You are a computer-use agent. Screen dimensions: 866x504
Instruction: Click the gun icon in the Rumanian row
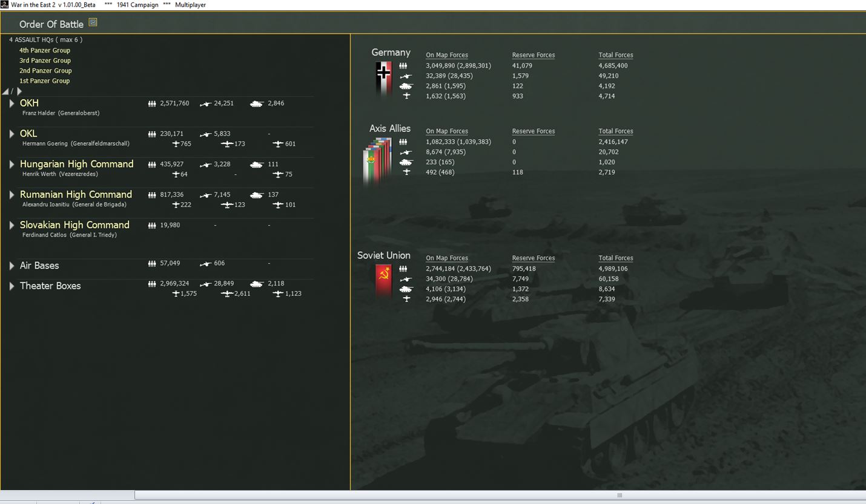click(x=206, y=195)
